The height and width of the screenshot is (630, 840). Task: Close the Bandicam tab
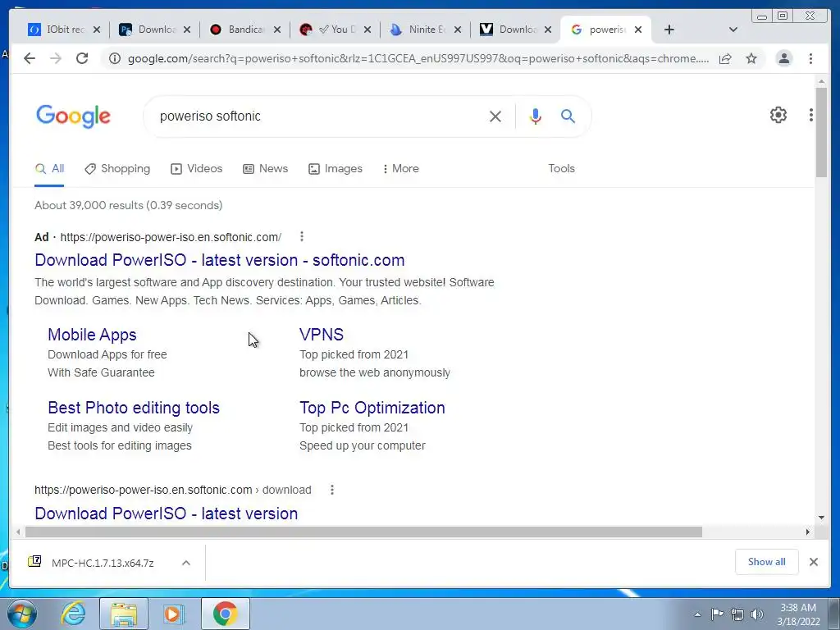click(x=277, y=30)
